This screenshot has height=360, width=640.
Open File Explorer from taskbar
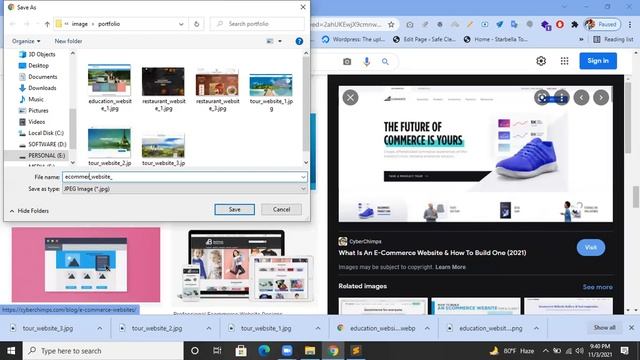[310, 351]
